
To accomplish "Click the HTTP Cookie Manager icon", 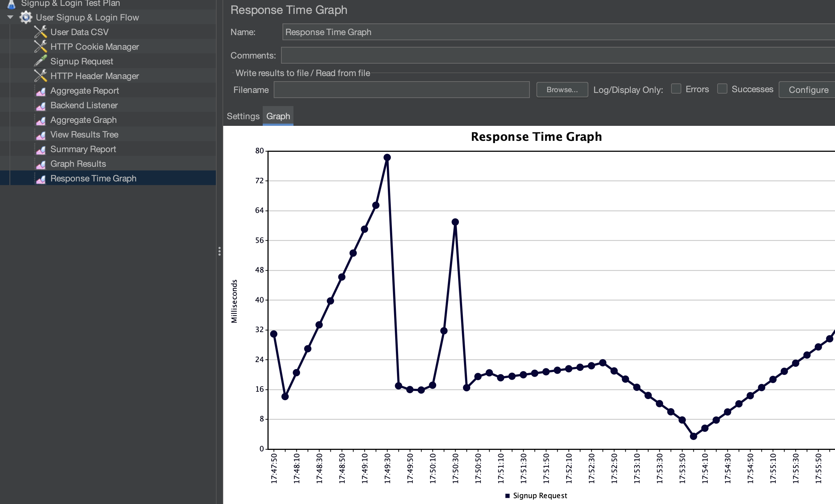I will click(x=41, y=47).
